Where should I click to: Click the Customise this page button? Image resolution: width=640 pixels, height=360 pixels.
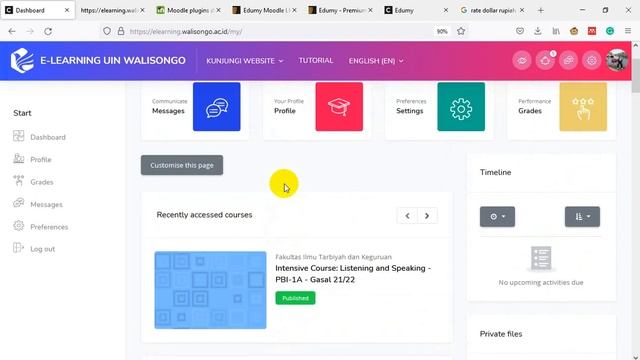tap(182, 165)
